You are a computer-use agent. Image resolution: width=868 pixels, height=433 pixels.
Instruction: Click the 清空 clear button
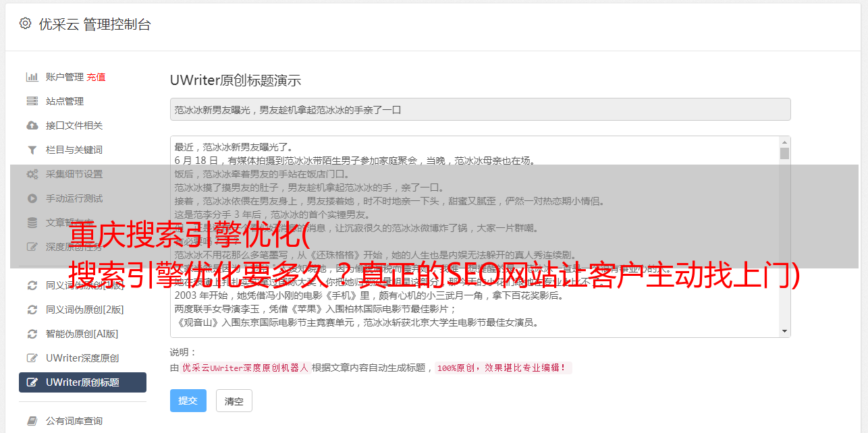click(x=234, y=401)
